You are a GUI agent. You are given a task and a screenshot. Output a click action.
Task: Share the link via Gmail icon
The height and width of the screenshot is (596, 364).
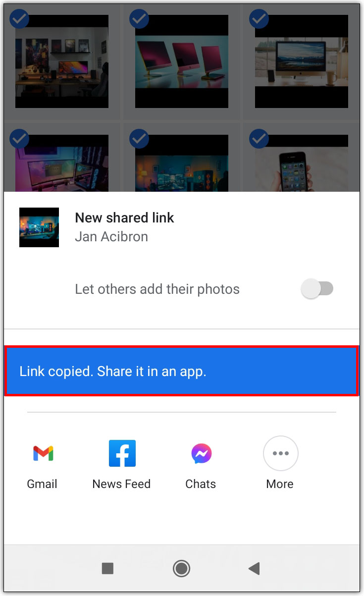(x=43, y=453)
